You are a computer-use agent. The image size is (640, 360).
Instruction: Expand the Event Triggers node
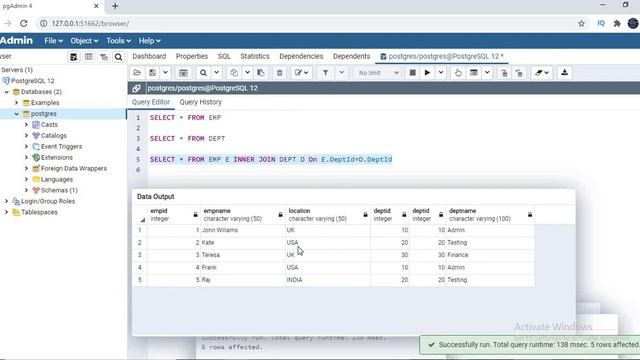point(26,147)
